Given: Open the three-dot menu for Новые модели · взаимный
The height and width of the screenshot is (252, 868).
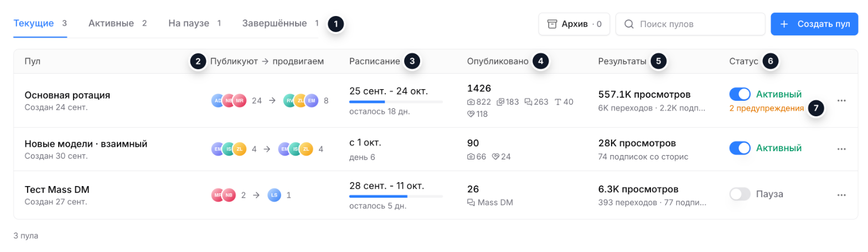Looking at the screenshot, I should (x=841, y=149).
